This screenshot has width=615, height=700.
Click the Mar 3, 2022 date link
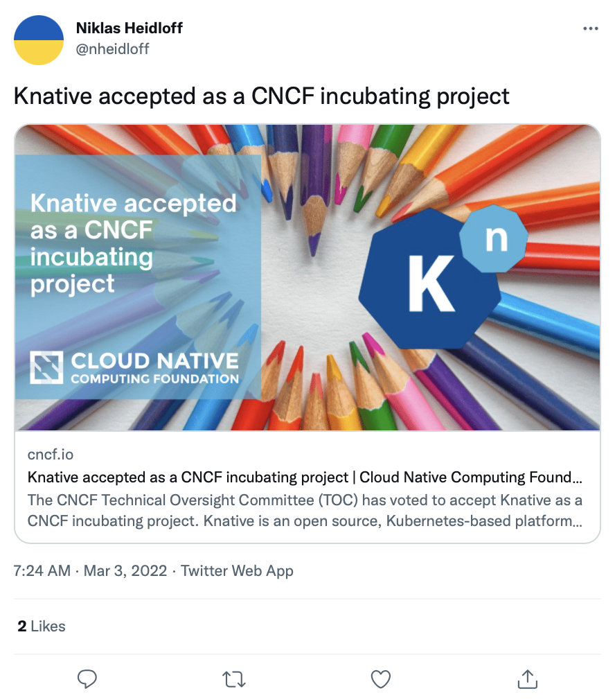coord(125,570)
